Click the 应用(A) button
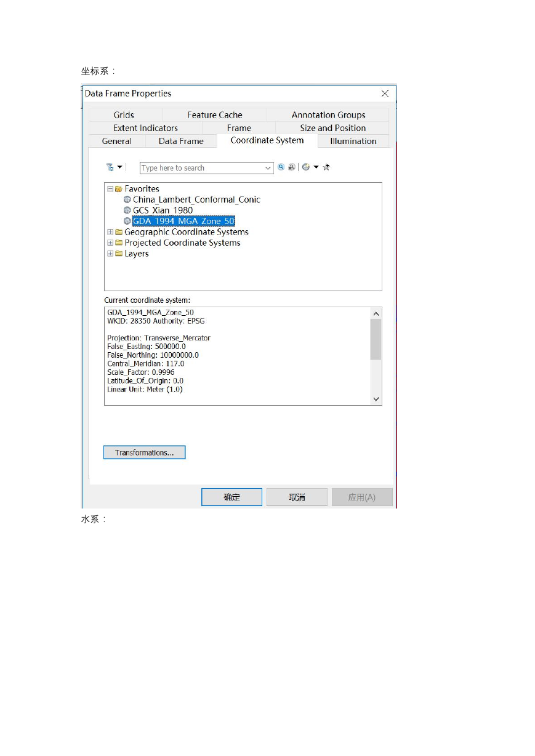 coord(362,497)
